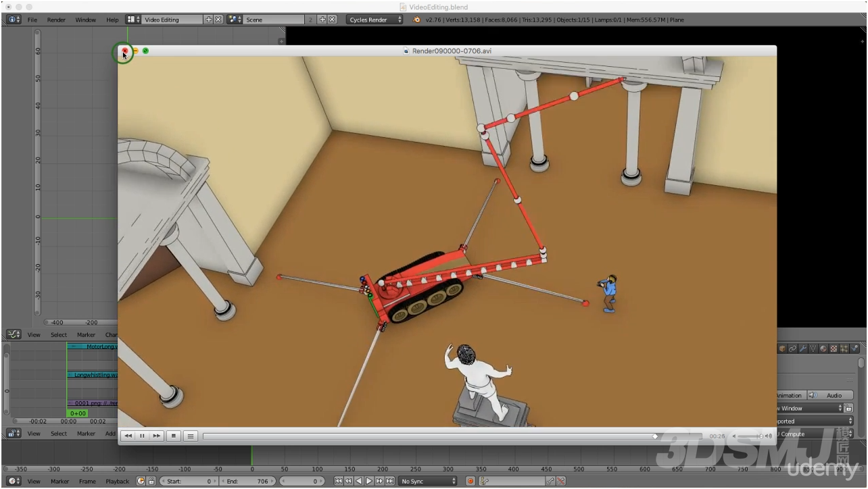
Task: Open the Help menu
Action: [112, 20]
